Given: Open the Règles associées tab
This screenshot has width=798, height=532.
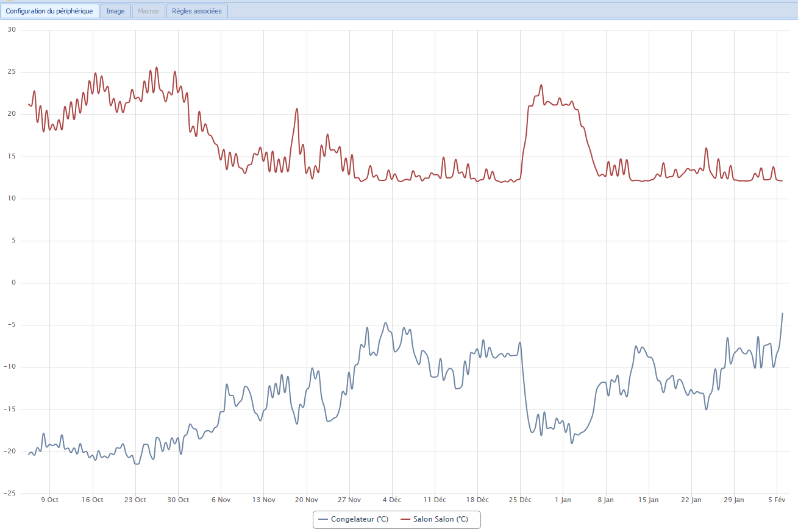Looking at the screenshot, I should (x=197, y=11).
